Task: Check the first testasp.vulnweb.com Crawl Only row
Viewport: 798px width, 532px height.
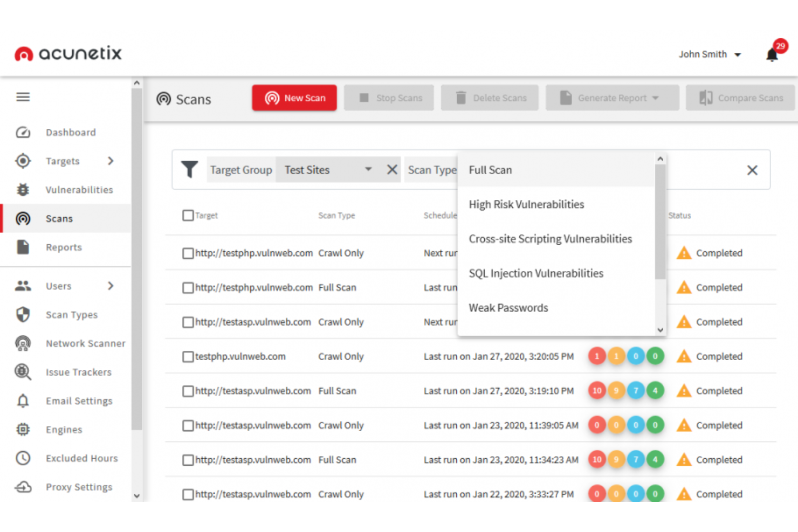Action: (x=188, y=322)
